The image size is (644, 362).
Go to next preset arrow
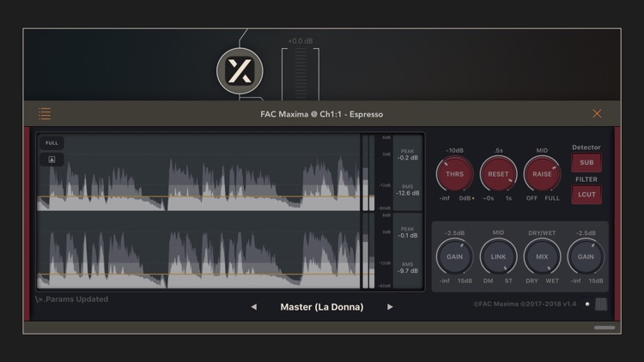[x=390, y=307]
